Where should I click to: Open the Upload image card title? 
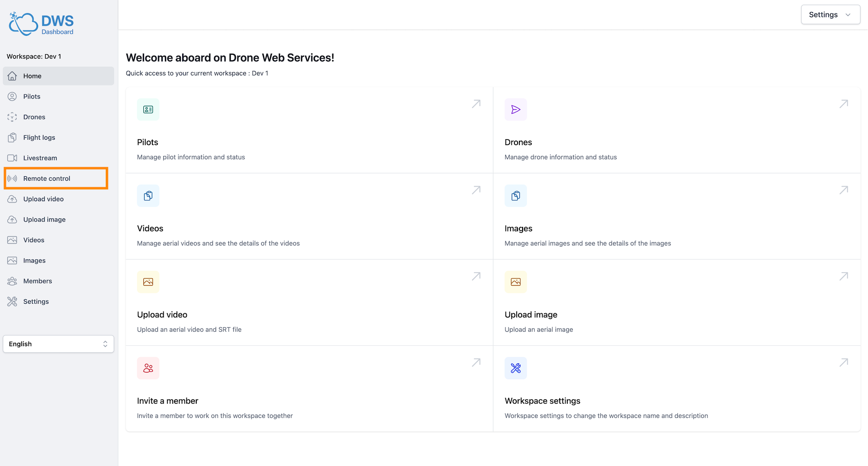531,315
